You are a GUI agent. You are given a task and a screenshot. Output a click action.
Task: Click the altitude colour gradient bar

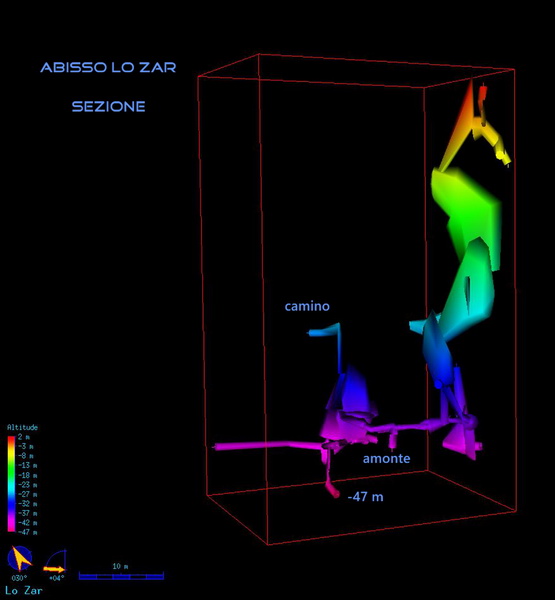11,484
